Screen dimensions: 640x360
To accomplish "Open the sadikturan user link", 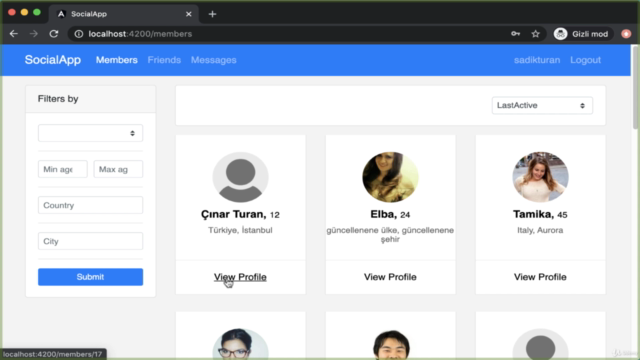I will tap(537, 60).
